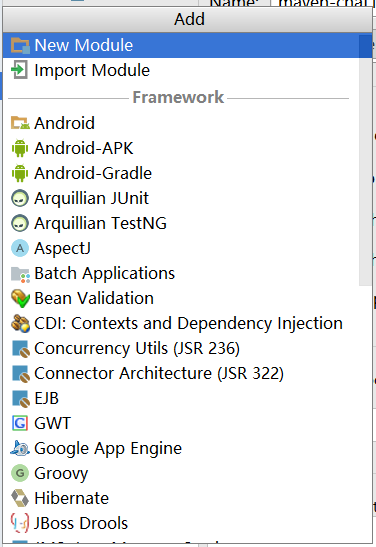Click the Google App Engine icon
This screenshot has width=376, height=547.
20,448
